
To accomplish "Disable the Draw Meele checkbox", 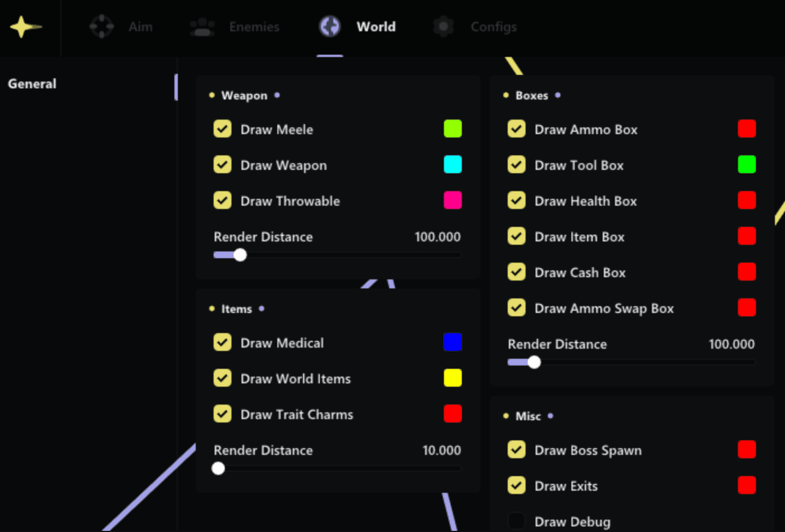I will click(x=223, y=129).
